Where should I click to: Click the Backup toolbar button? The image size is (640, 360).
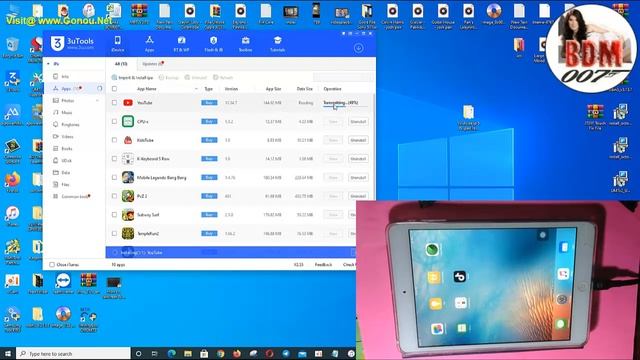click(169, 77)
